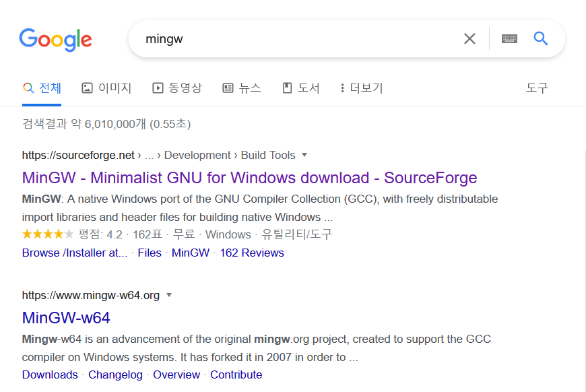The height and width of the screenshot is (392, 586).
Task: Open the 도구 search tools
Action: [537, 88]
